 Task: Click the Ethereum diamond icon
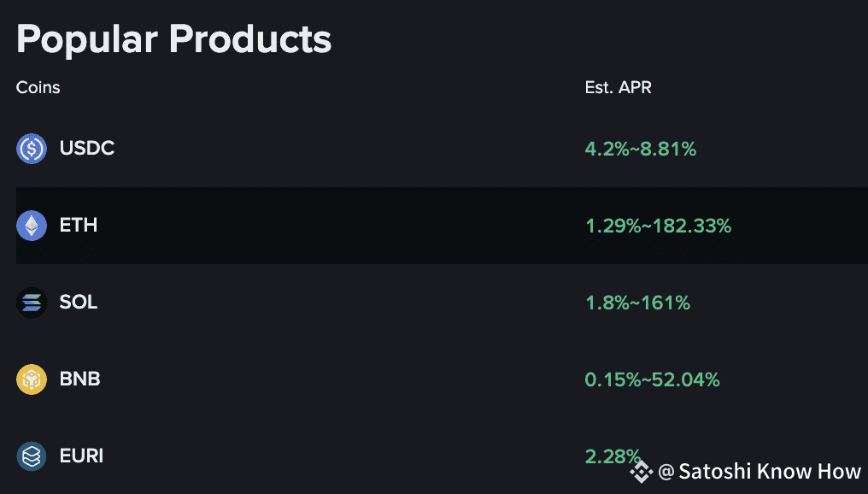tap(32, 226)
